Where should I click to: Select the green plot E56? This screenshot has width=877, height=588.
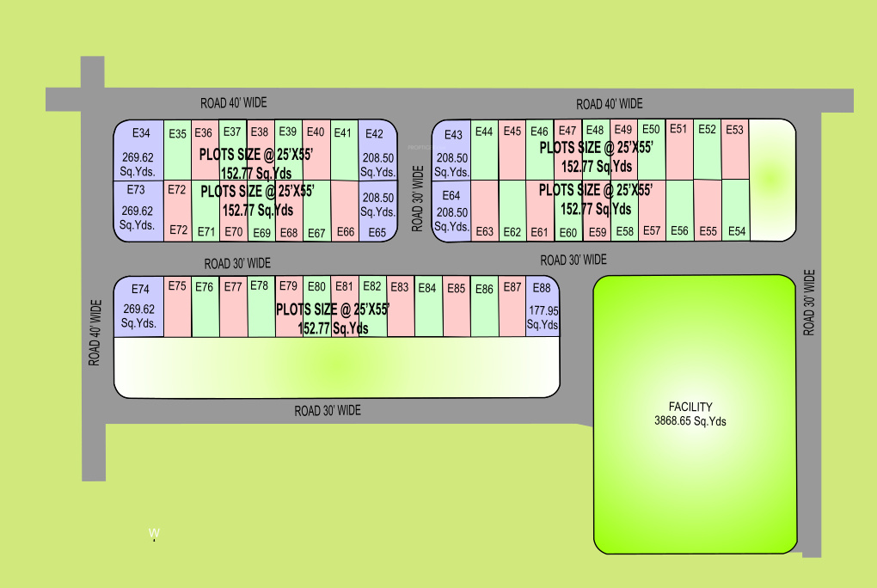[679, 211]
